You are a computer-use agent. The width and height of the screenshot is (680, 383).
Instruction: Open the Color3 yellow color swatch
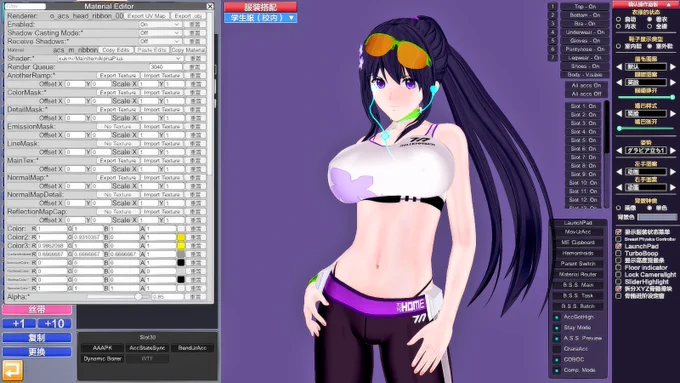coord(181,246)
